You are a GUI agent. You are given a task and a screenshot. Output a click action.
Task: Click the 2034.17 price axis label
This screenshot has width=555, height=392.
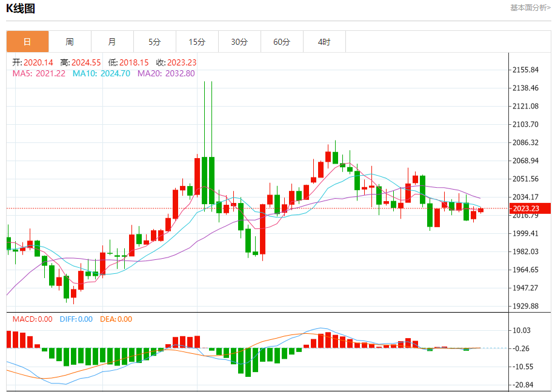coord(526,197)
